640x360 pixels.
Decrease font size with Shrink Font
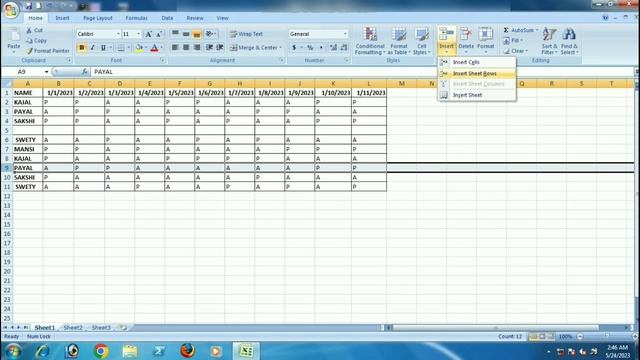[x=159, y=34]
